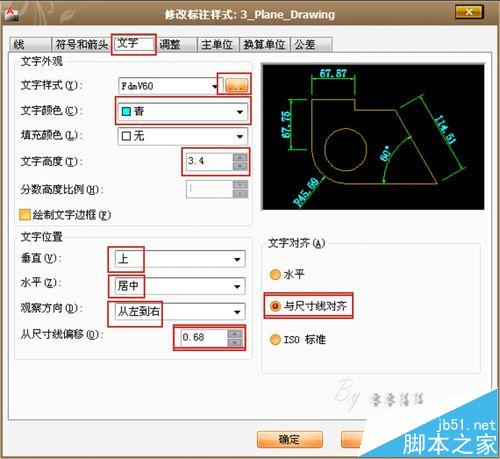Open the 换算单位 tab

pos(265,44)
